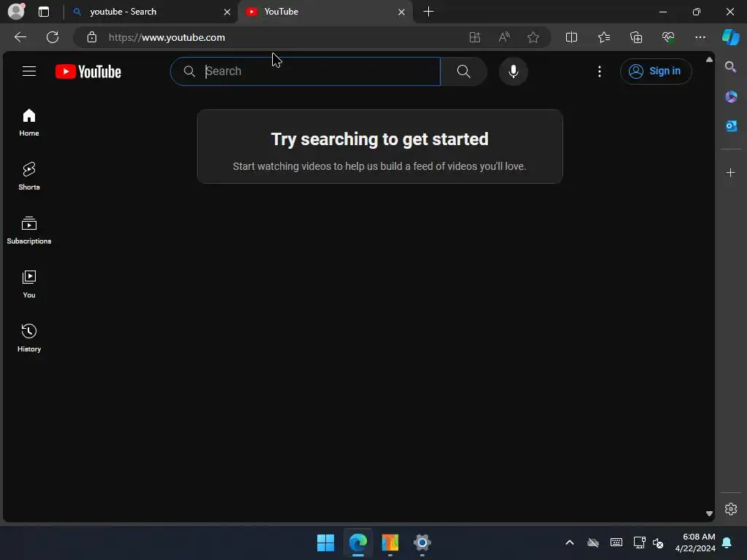
Task: Go to Home in YouTube sidebar
Action: (29, 122)
